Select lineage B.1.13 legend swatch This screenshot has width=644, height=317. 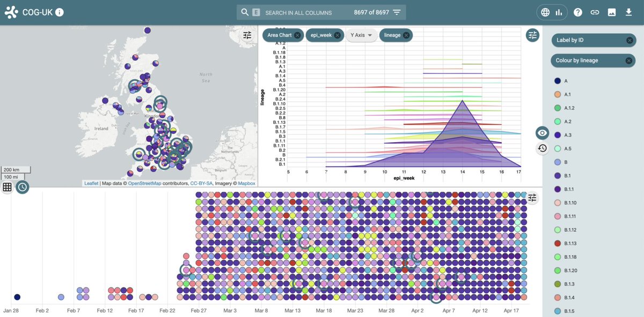click(557, 243)
